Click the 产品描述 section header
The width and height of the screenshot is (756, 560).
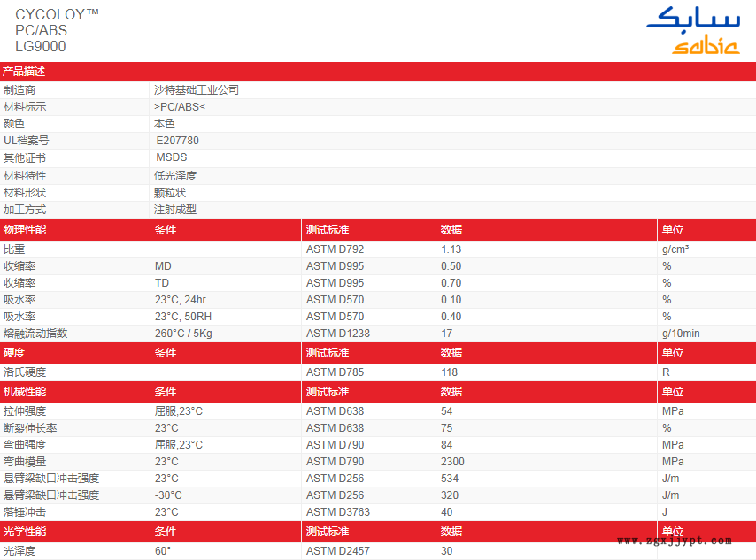[24, 72]
